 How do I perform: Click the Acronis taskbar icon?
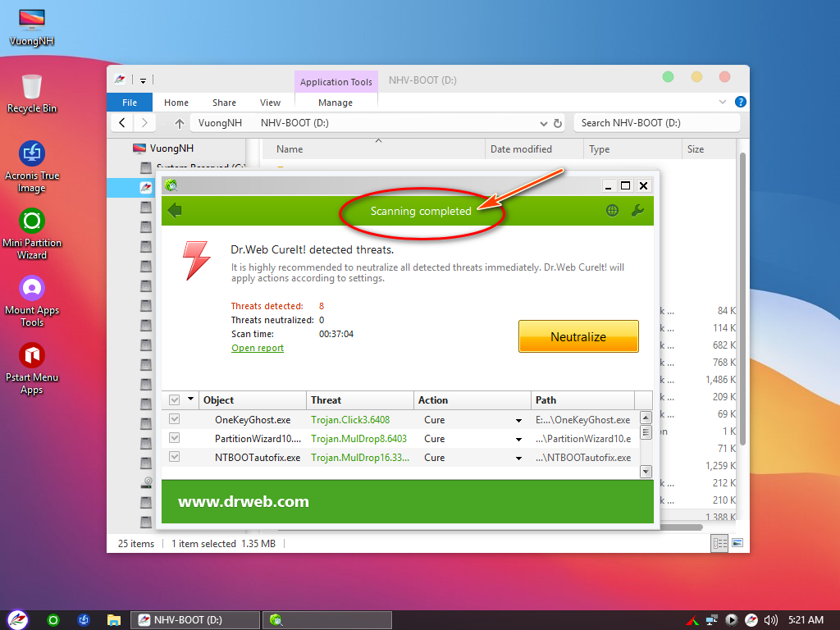point(84,620)
